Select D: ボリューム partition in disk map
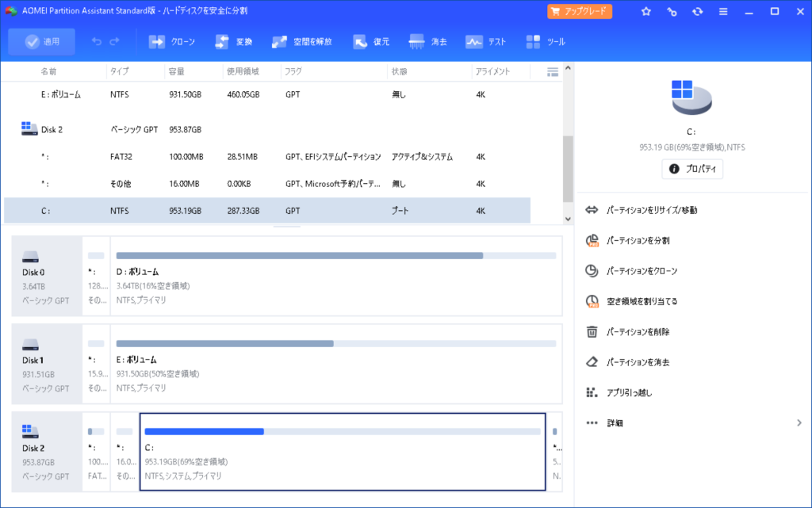The width and height of the screenshot is (812, 508). tap(336, 277)
